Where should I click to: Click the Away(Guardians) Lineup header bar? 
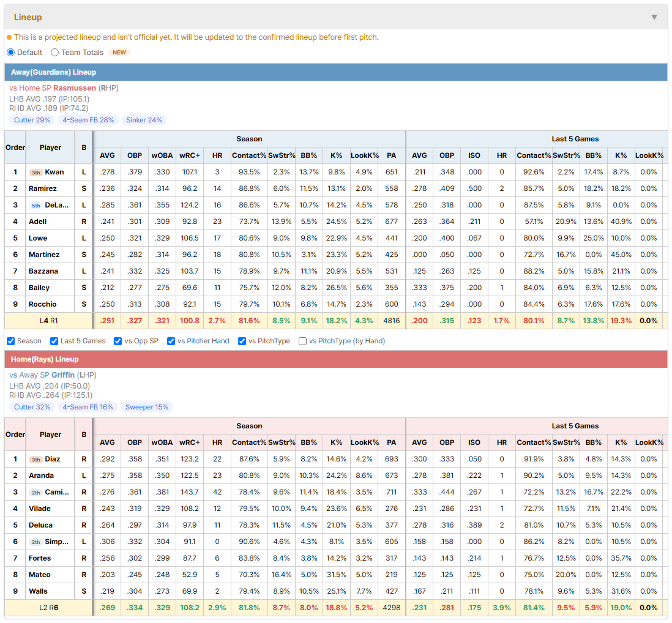[336, 72]
